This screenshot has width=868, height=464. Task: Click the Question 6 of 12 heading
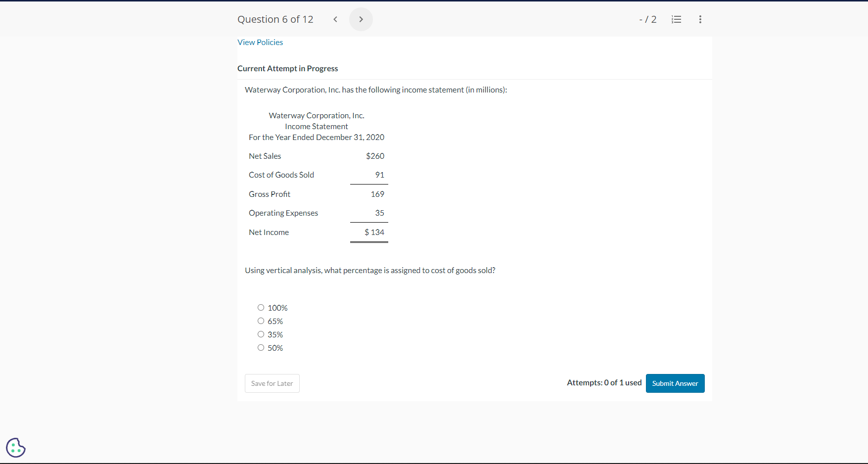click(x=275, y=19)
